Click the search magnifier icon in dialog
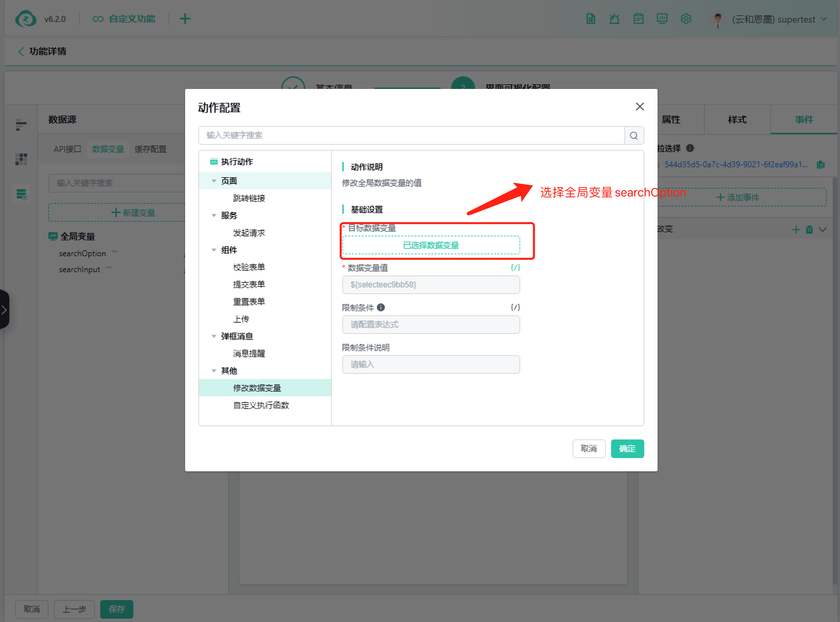840x622 pixels. (x=634, y=135)
